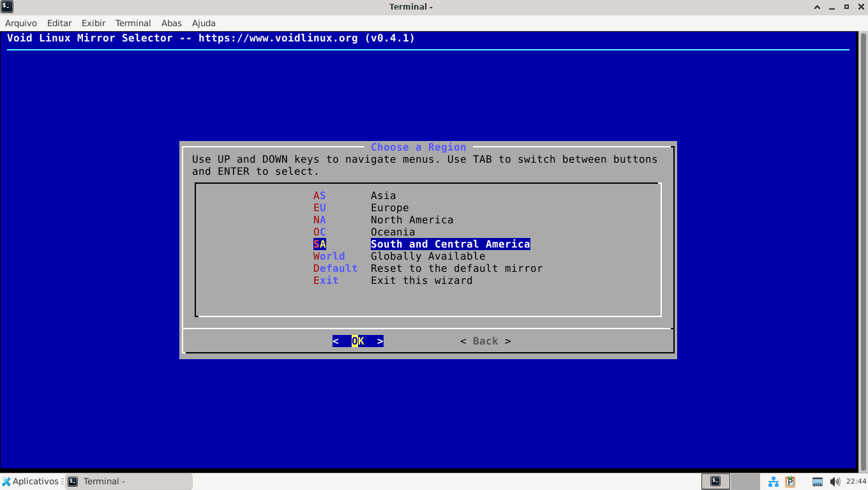Click the show desktop panel icon
868x490 pixels.
click(818, 482)
